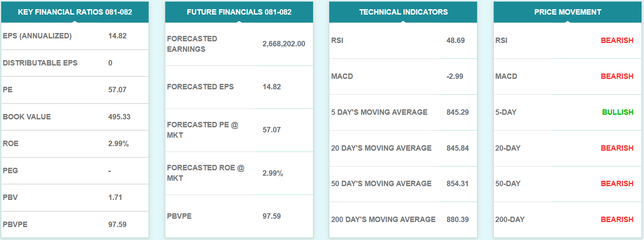The image size is (644, 240).
Task: Click the Book Value figure 495.33
Action: (119, 117)
